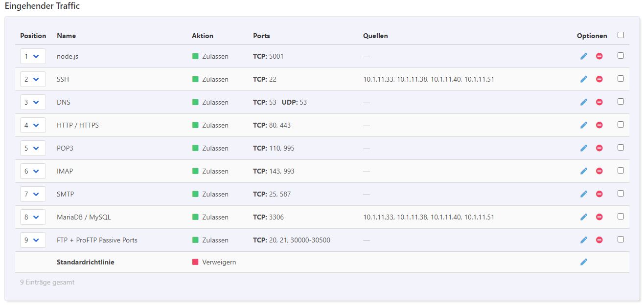Viewport: 644px width, 306px height.
Task: Click the Position column header
Action: click(33, 36)
